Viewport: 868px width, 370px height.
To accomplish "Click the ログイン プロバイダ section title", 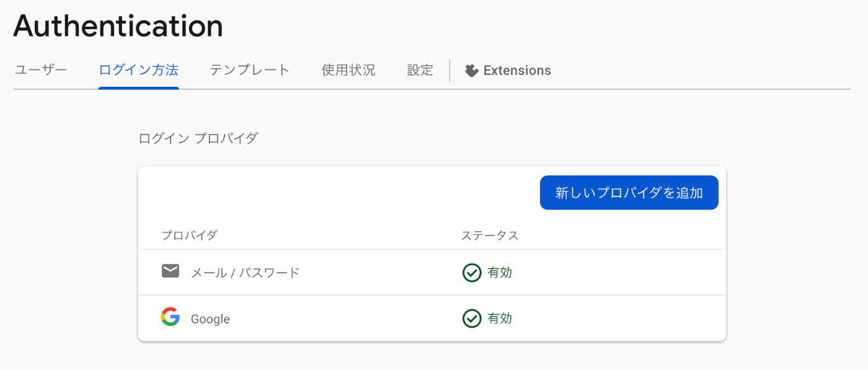I will [198, 138].
